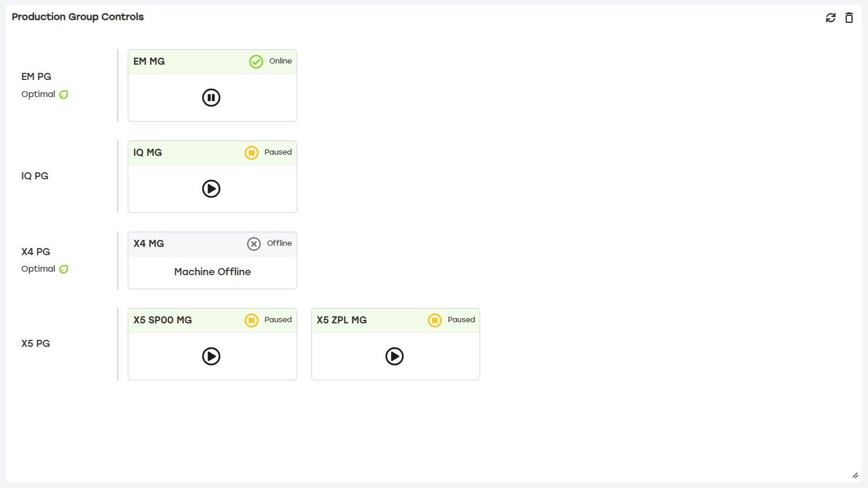This screenshot has width=868, height=488.
Task: Click the Machine Offline label on X4 MG
Action: click(x=212, y=272)
